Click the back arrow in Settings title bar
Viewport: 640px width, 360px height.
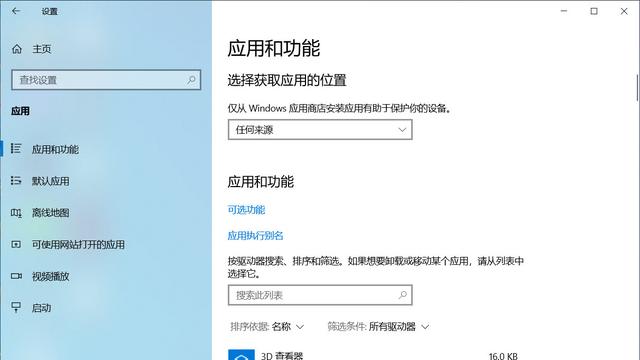(x=16, y=11)
